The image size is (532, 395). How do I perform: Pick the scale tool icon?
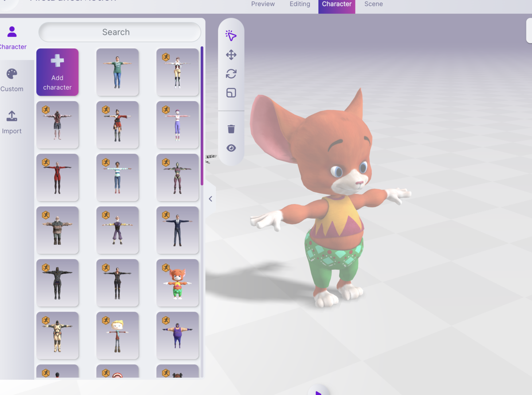[x=231, y=93]
